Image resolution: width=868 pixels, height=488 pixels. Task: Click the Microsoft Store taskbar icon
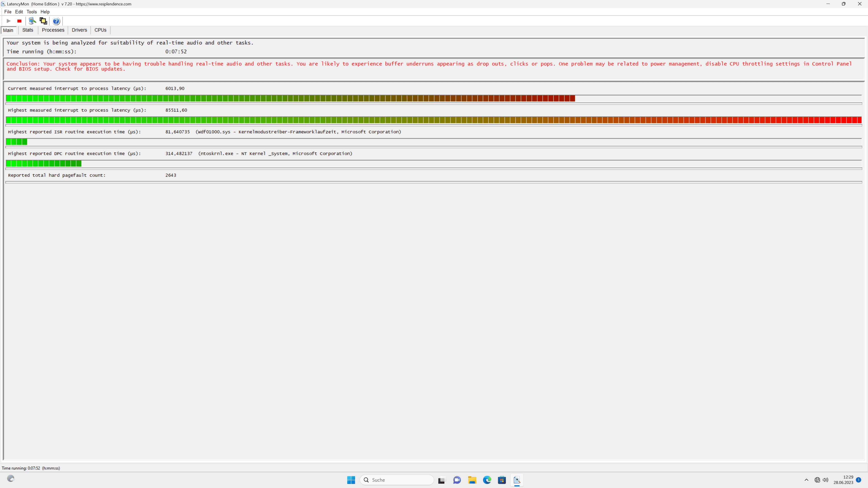[502, 480]
